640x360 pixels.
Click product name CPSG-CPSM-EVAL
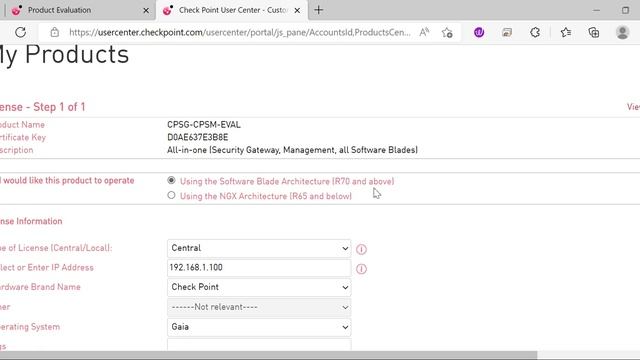[x=204, y=124]
